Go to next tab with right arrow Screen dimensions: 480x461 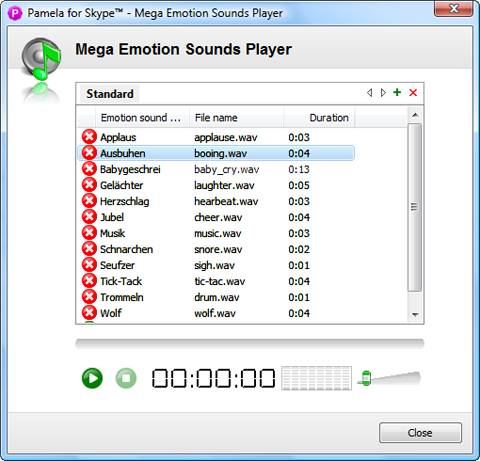pos(383,93)
